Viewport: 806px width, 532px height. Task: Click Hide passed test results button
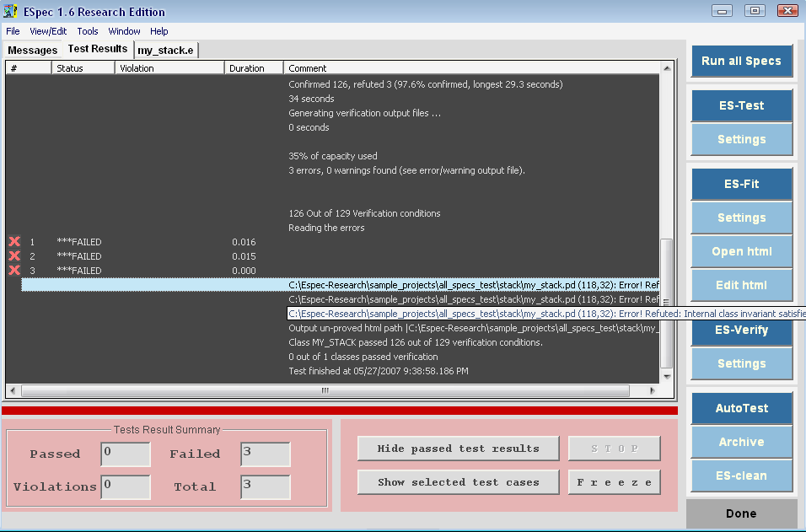click(x=458, y=449)
